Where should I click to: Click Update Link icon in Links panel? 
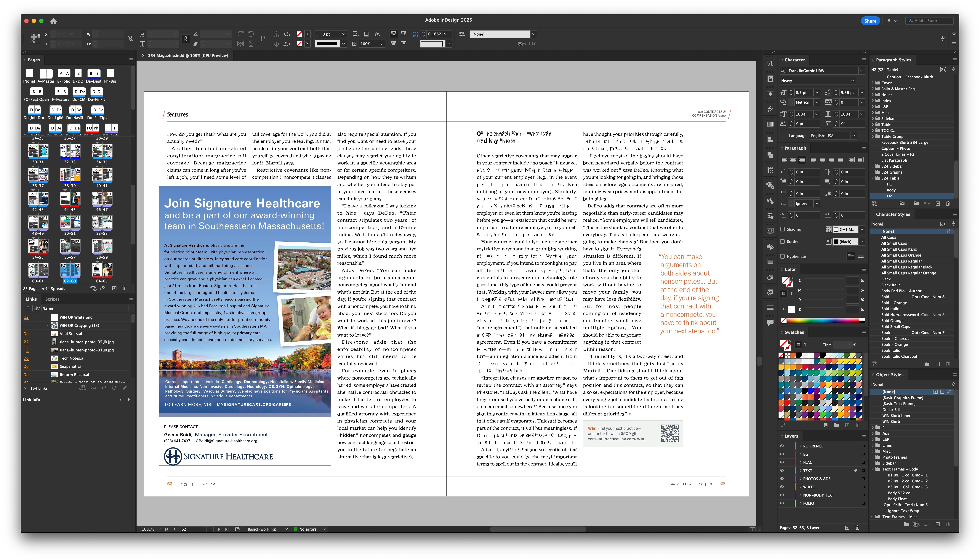(114, 388)
